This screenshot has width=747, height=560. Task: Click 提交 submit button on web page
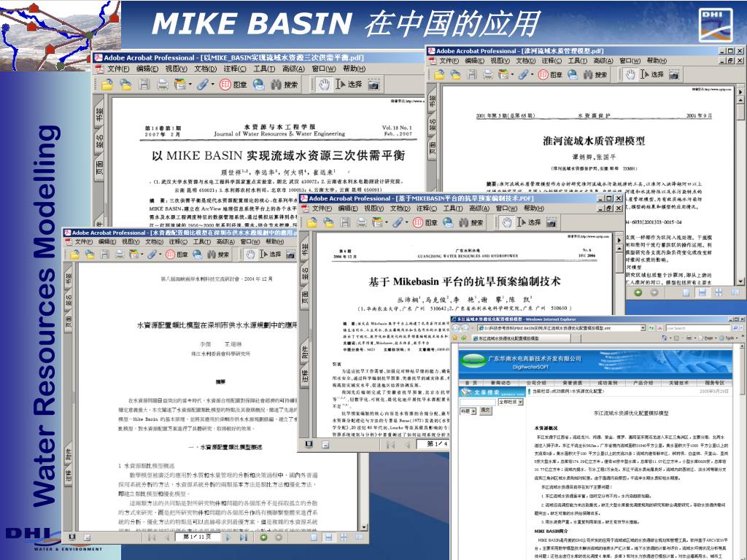click(485, 411)
